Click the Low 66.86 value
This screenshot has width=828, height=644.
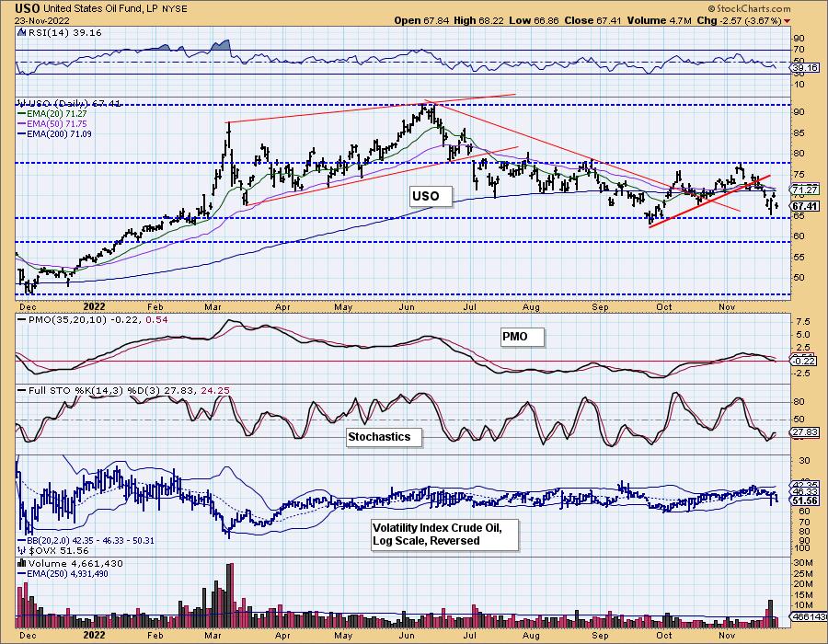pos(534,20)
